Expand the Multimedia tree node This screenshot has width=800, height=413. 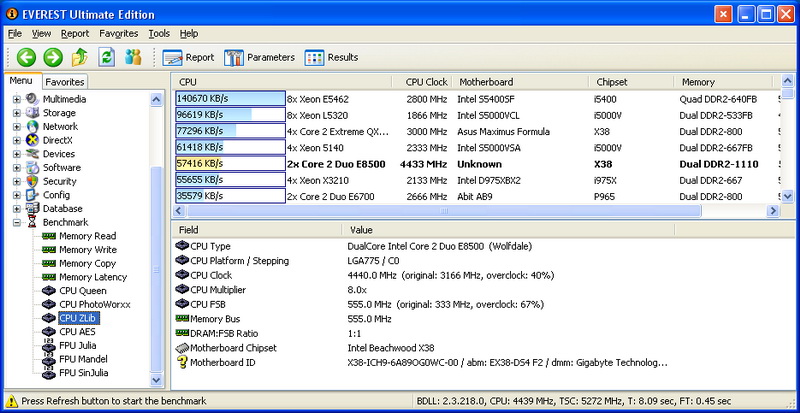pyautogui.click(x=16, y=99)
